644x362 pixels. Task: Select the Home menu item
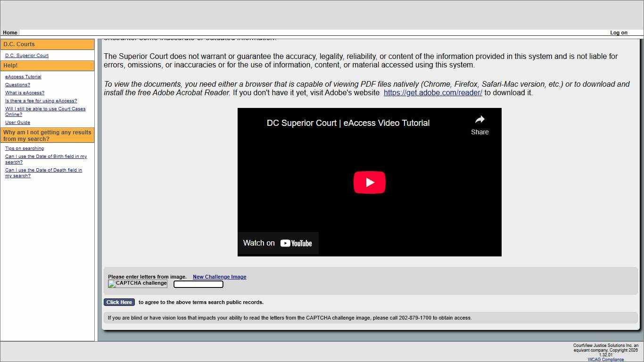[x=10, y=33]
